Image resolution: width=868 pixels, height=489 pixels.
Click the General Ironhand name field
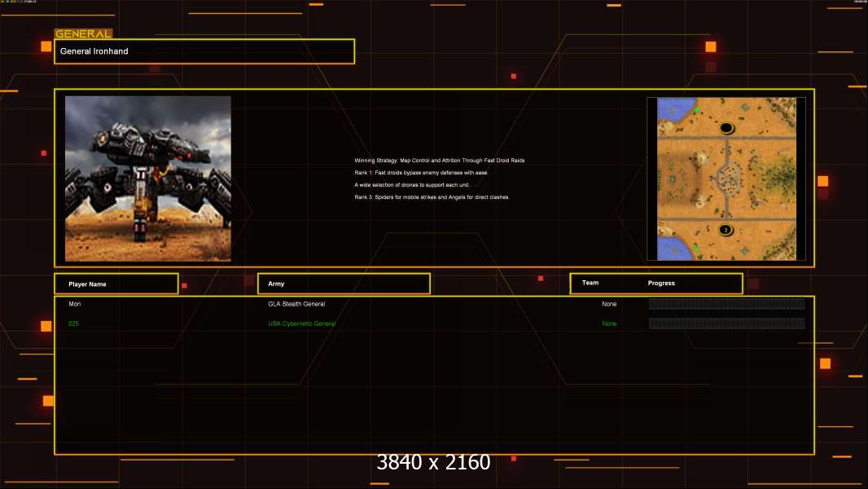pos(204,51)
